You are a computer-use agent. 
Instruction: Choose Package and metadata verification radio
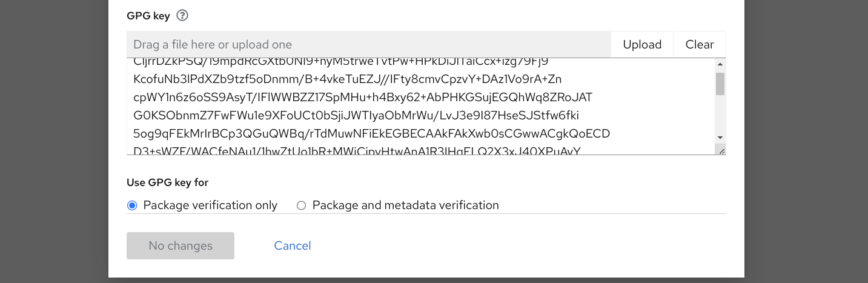click(x=301, y=205)
